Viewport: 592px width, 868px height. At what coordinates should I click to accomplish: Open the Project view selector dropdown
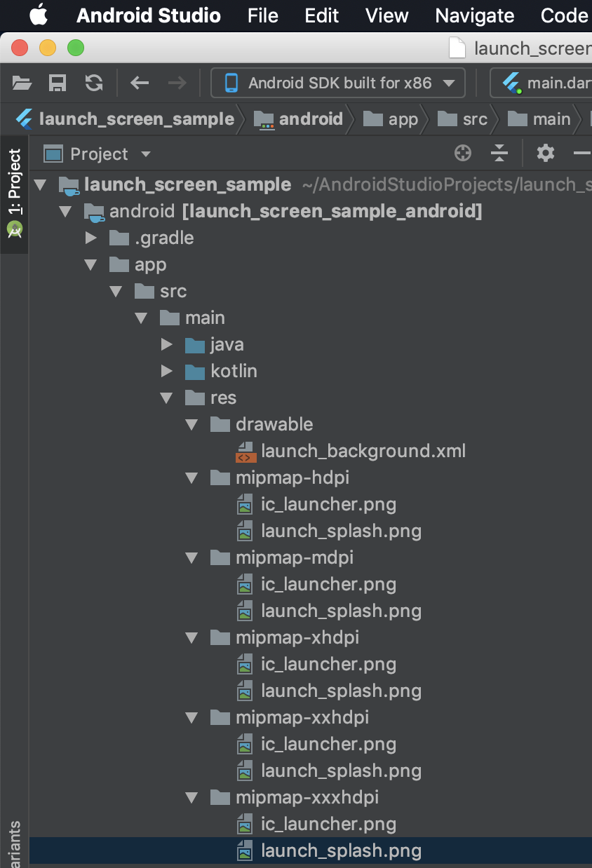click(97, 154)
